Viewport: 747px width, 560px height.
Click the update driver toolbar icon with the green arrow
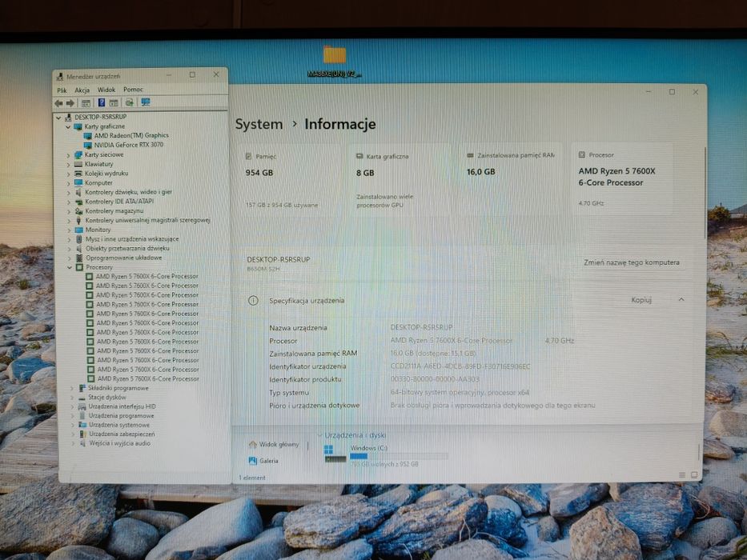(x=129, y=102)
